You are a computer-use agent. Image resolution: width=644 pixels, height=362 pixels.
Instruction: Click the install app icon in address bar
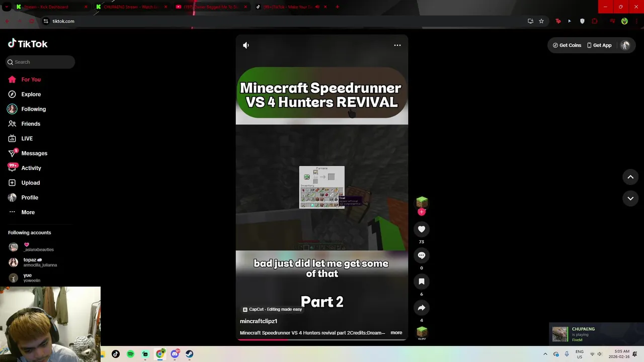tap(530, 21)
